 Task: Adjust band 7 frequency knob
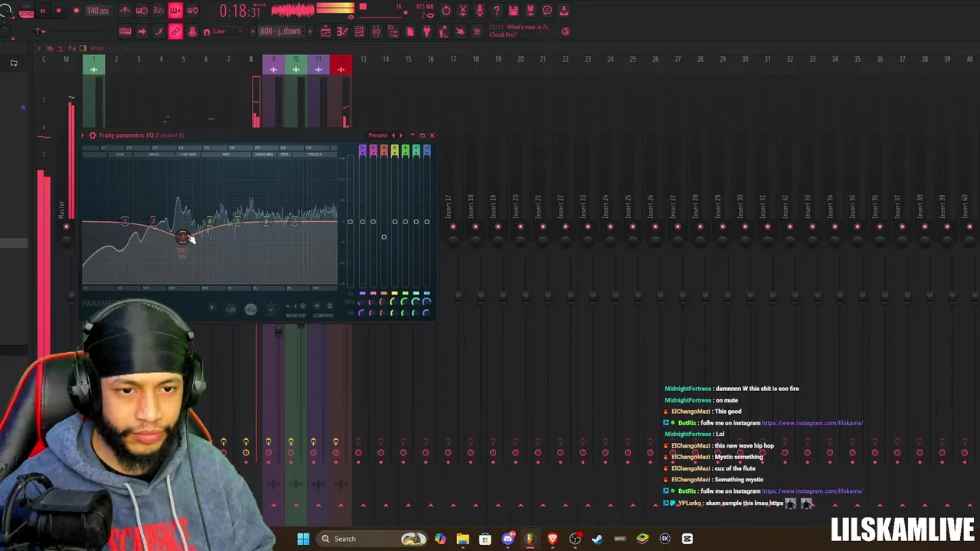pos(426,302)
